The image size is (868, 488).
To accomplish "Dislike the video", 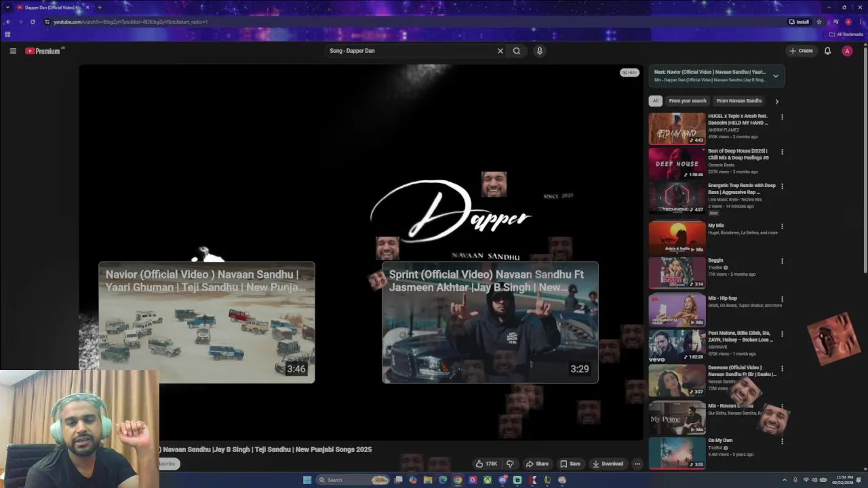I will point(511,464).
